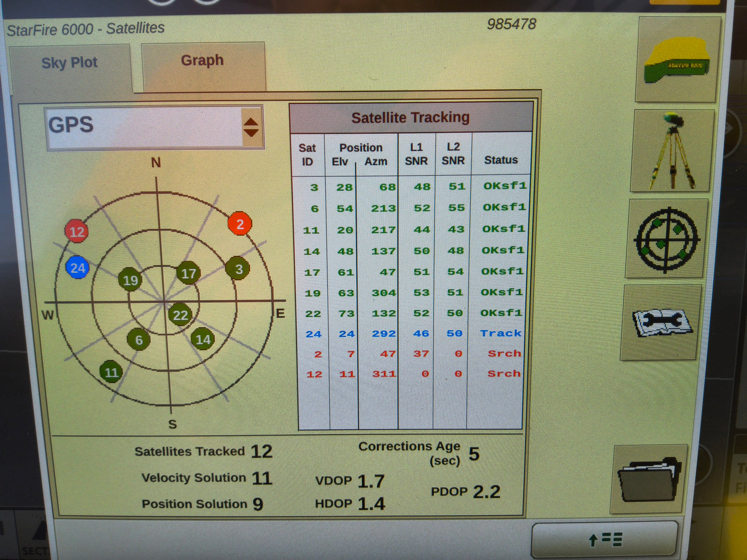Click the L2 SNR column header
The height and width of the screenshot is (560, 747).
tap(453, 153)
